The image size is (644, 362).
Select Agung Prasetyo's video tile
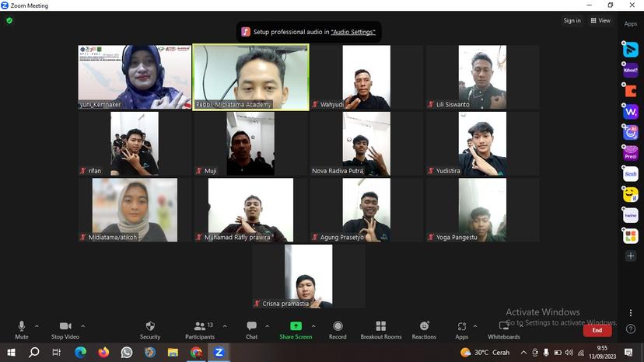(x=366, y=211)
